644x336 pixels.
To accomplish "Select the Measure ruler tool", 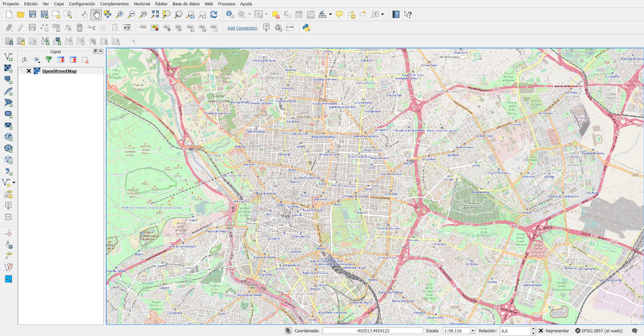I will (322, 14).
